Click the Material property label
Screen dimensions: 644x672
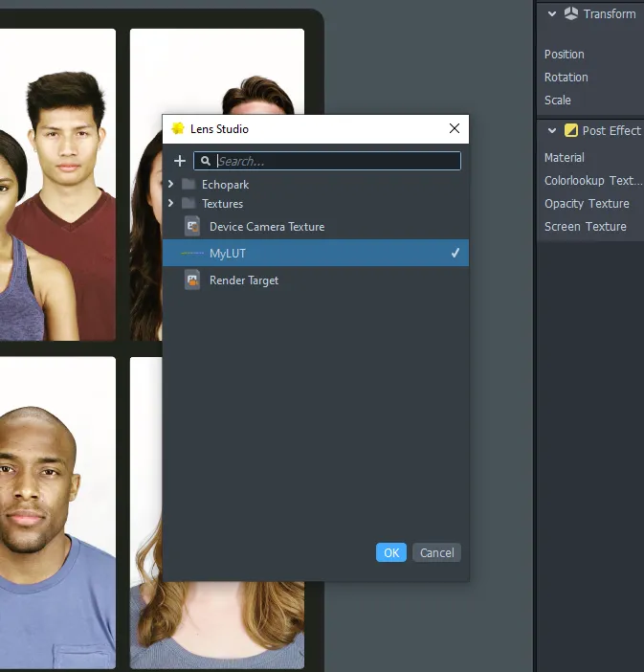click(x=565, y=157)
